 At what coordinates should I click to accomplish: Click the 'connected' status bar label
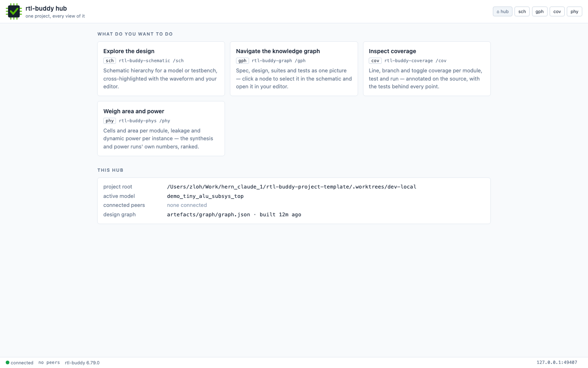(x=22, y=363)
